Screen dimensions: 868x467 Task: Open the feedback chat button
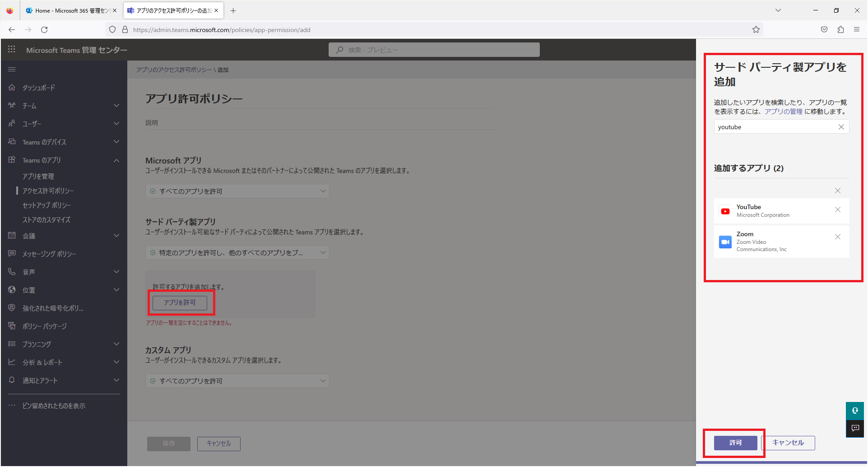855,429
